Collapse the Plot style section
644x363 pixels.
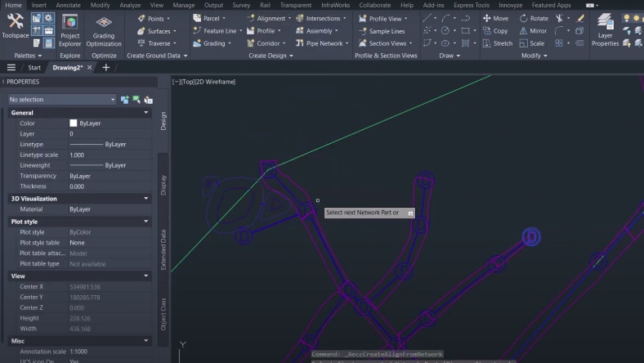pyautogui.click(x=145, y=222)
